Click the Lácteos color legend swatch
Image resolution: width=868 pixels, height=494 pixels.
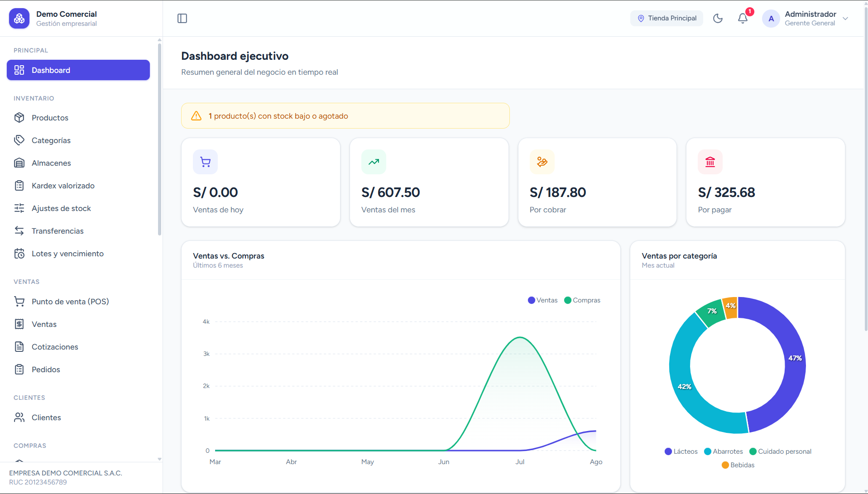(668, 451)
